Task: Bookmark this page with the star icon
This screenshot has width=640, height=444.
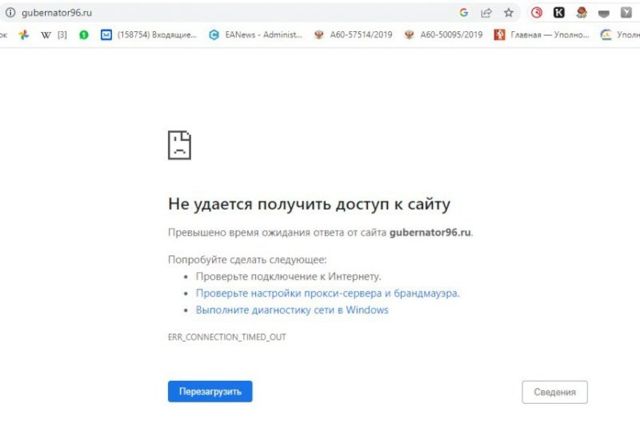Action: (x=509, y=13)
